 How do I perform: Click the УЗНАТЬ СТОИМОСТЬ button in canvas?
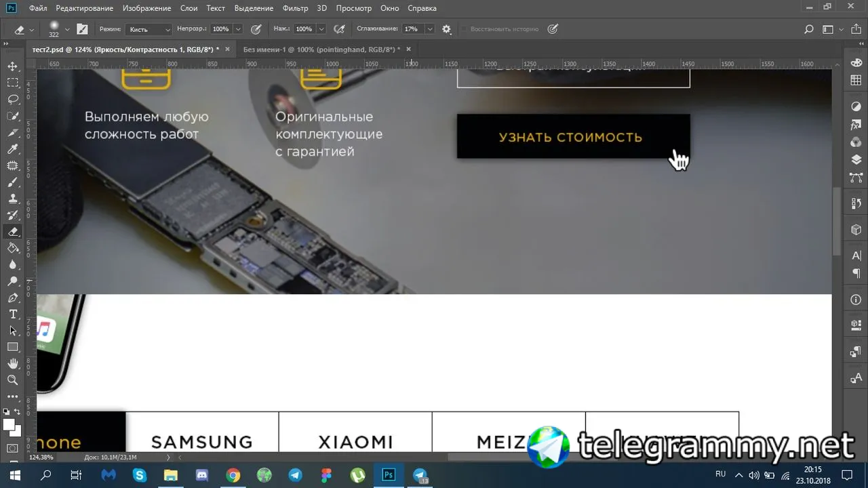point(573,136)
